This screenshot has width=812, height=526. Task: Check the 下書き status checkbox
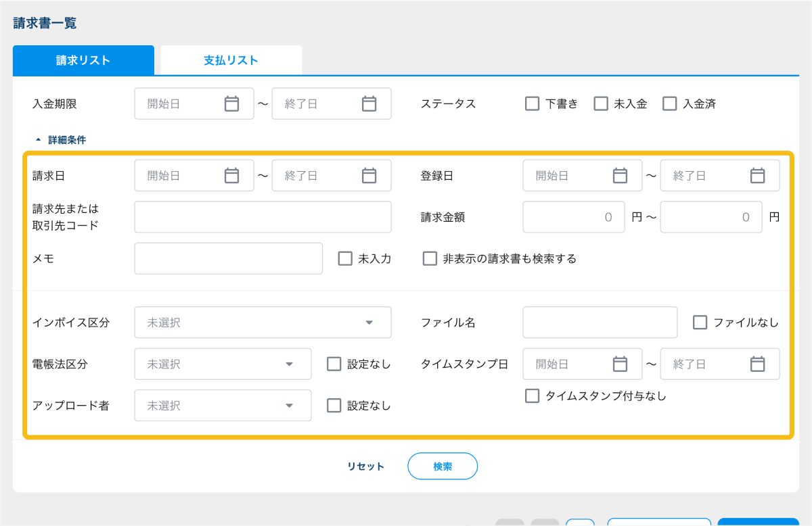[533, 104]
